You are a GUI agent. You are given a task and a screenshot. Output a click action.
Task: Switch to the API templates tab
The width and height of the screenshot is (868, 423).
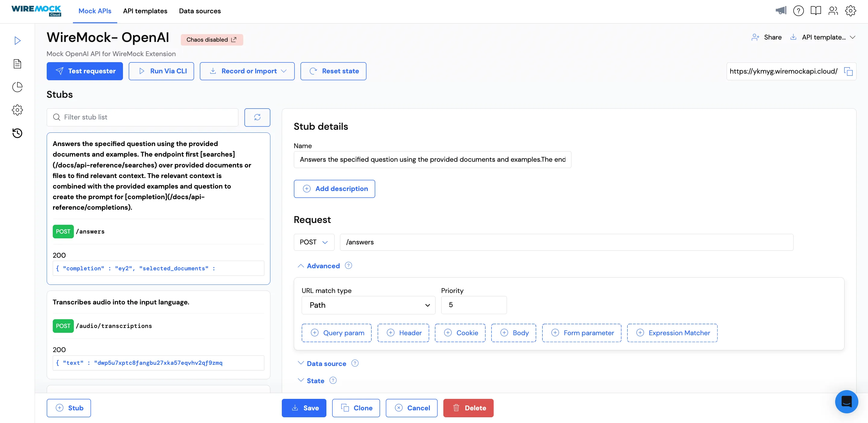tap(145, 11)
